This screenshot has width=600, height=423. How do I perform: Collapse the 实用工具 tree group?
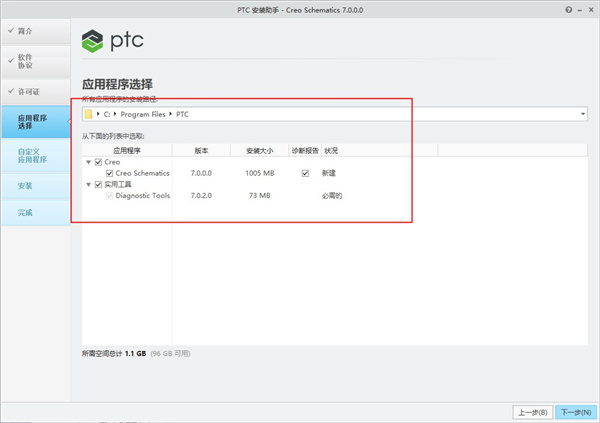[88, 184]
